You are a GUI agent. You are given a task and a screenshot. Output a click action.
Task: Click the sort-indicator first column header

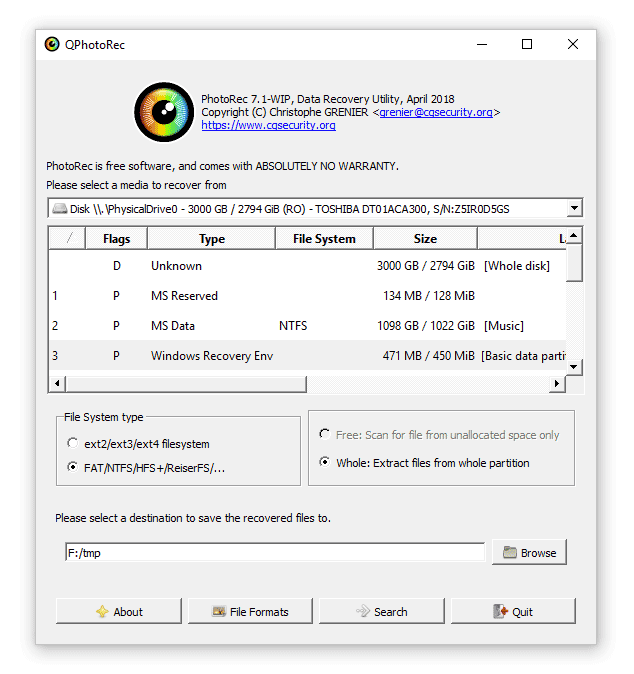point(67,239)
